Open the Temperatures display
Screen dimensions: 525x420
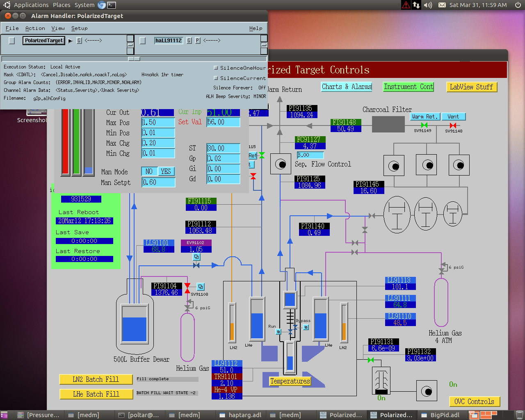click(290, 381)
